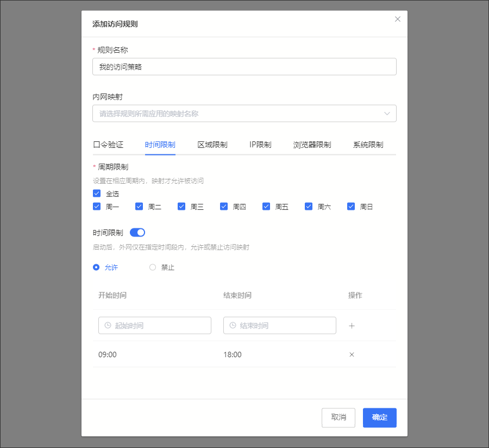Remove the 09:00 to 18:00 time row
The image size is (489, 448).
coord(352,354)
